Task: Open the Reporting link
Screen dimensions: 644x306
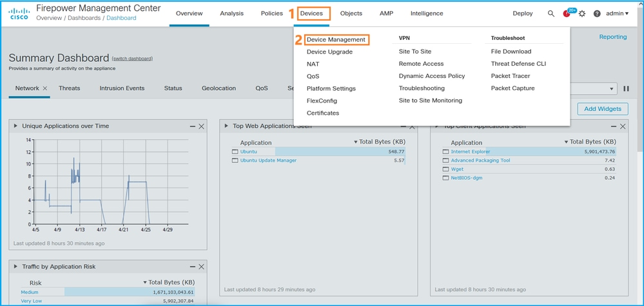Action: point(613,37)
